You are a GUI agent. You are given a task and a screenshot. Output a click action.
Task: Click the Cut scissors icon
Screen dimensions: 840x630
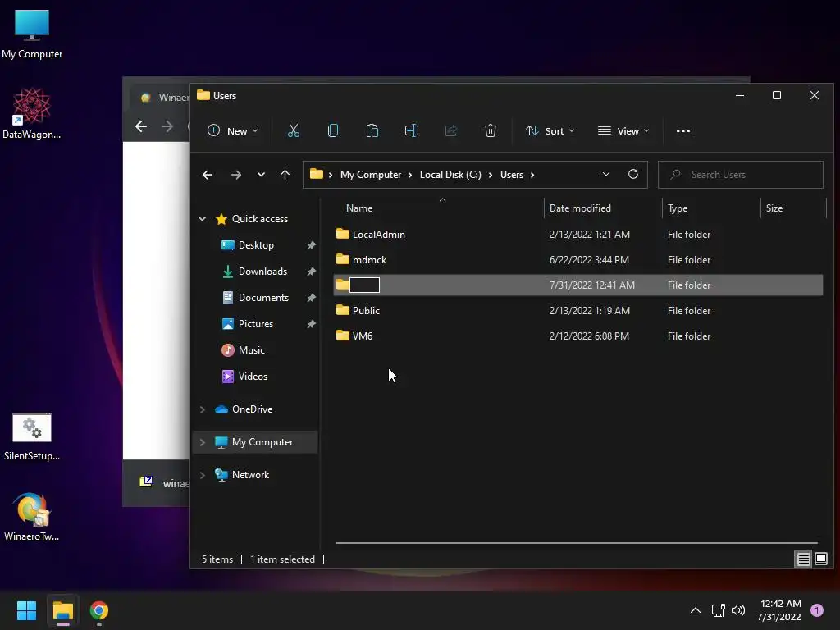pyautogui.click(x=293, y=130)
